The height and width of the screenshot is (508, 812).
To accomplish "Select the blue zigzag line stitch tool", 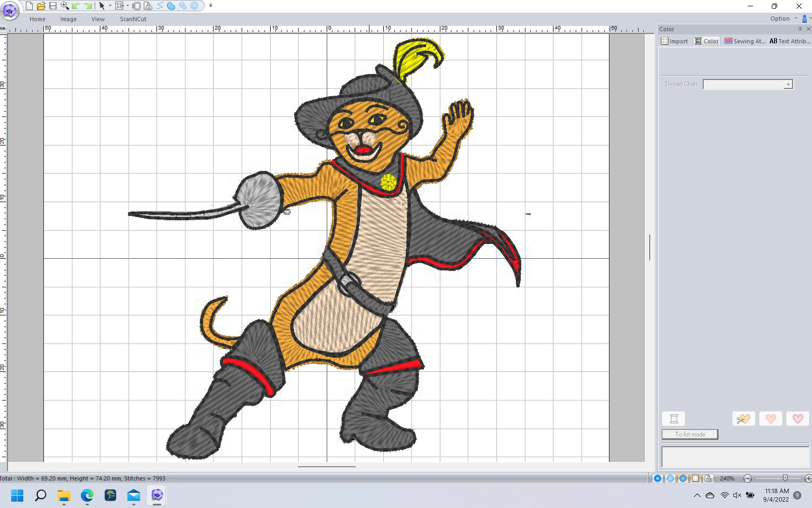I will [160, 6].
